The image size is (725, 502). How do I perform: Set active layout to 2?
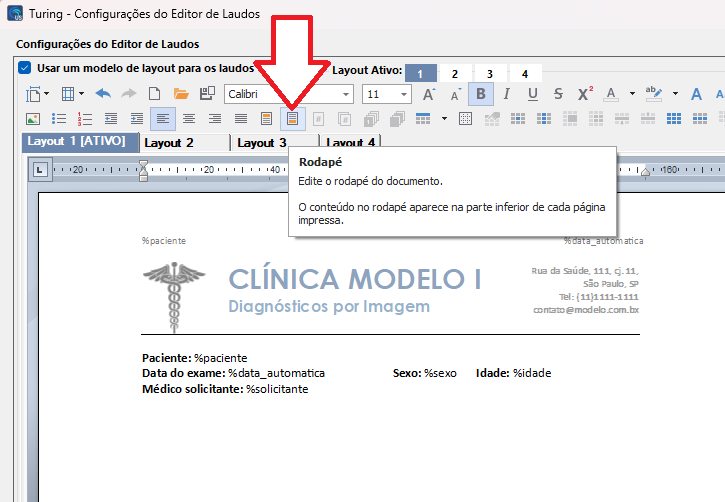coord(455,73)
